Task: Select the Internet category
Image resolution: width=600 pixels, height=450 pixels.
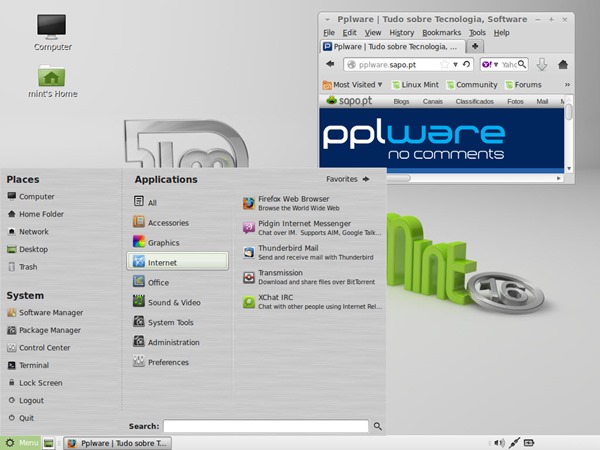Action: pos(178,262)
